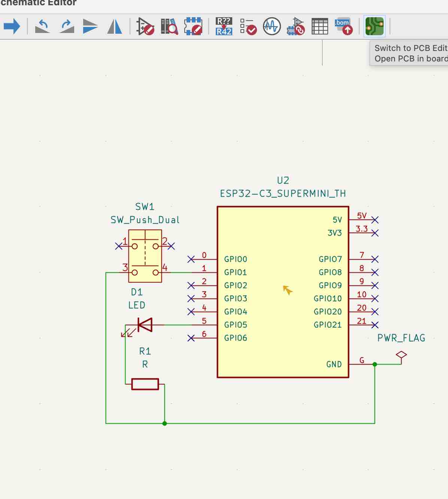Open the Symbol Library Browser
448x499 pixels.
(169, 27)
